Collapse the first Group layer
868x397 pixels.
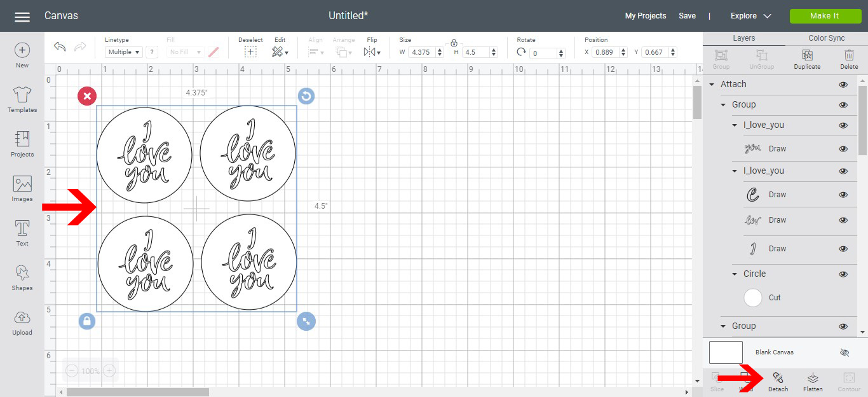723,105
